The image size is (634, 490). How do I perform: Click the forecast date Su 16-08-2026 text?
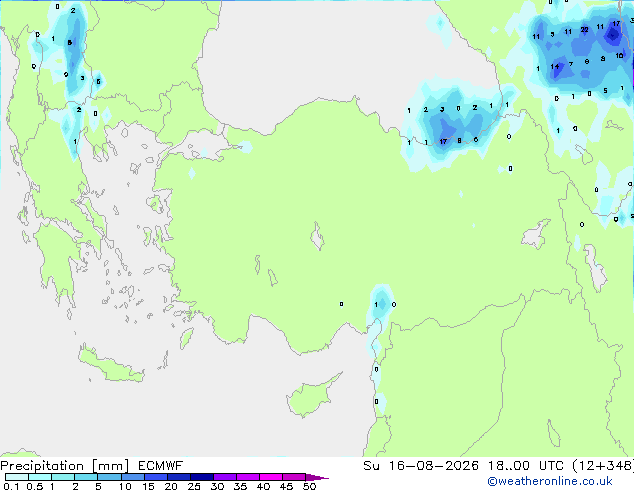pyautogui.click(x=421, y=466)
